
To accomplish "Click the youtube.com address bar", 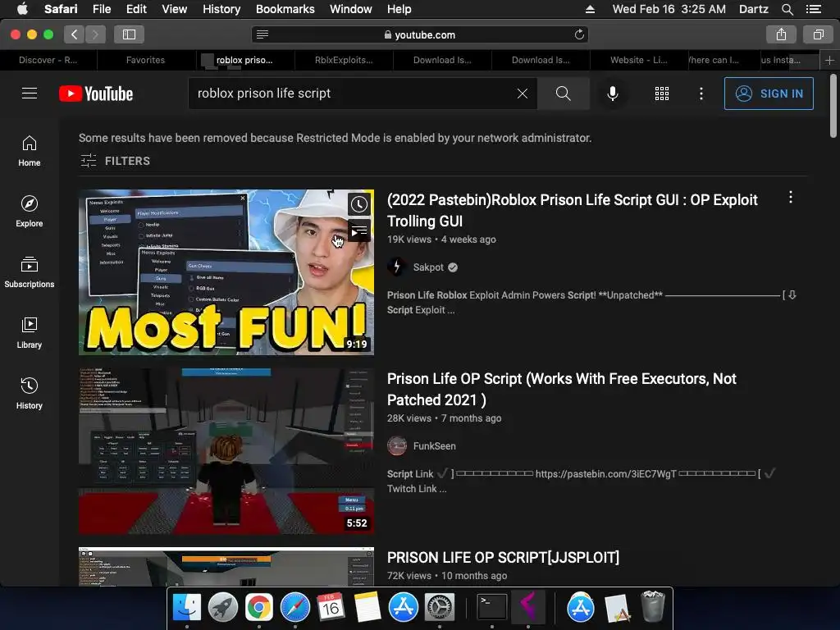I will 420,34.
